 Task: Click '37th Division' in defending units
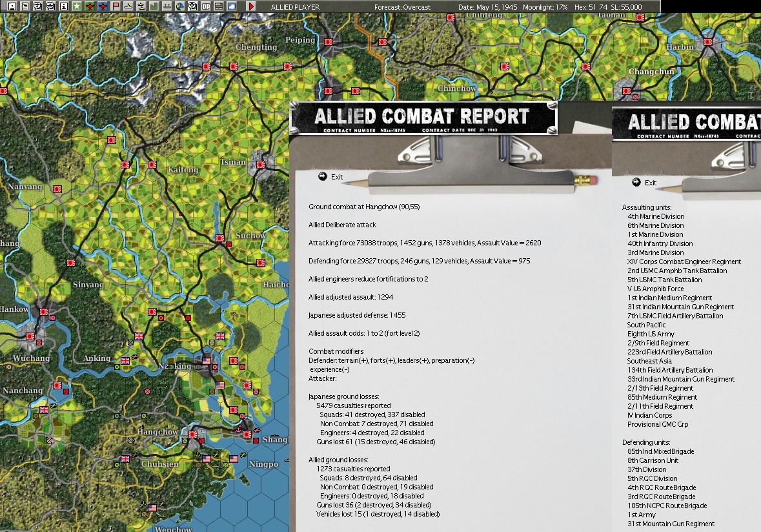(647, 469)
